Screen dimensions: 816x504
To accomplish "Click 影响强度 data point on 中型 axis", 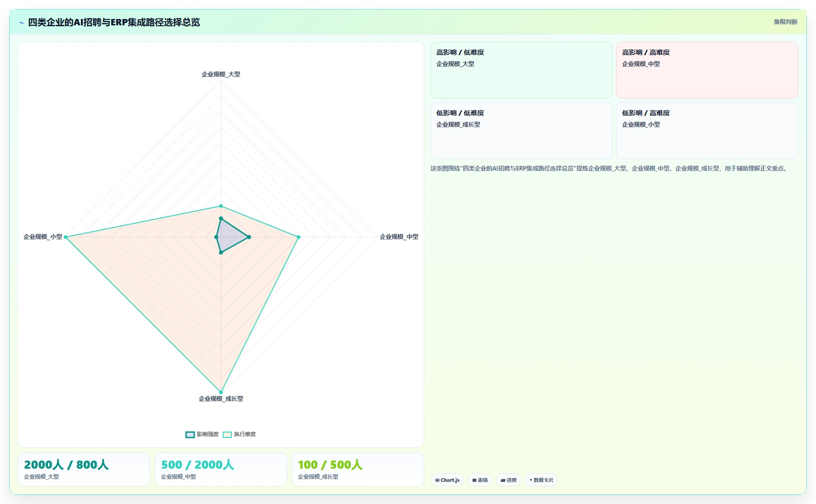I will click(249, 237).
